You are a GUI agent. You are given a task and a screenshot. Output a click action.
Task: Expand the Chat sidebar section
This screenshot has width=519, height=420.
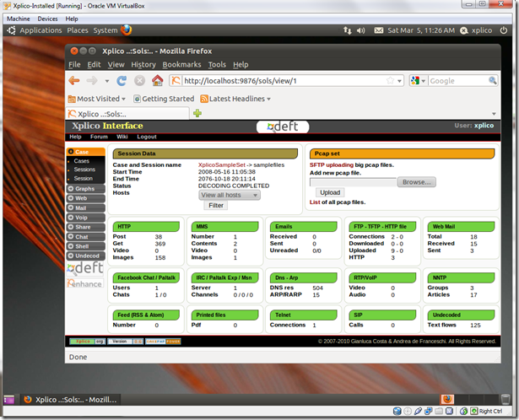pyautogui.click(x=86, y=237)
